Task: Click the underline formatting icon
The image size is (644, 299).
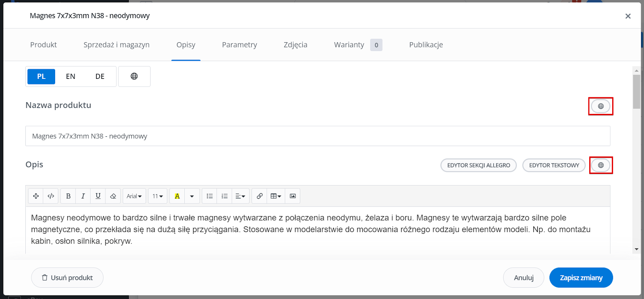Action: (x=98, y=196)
